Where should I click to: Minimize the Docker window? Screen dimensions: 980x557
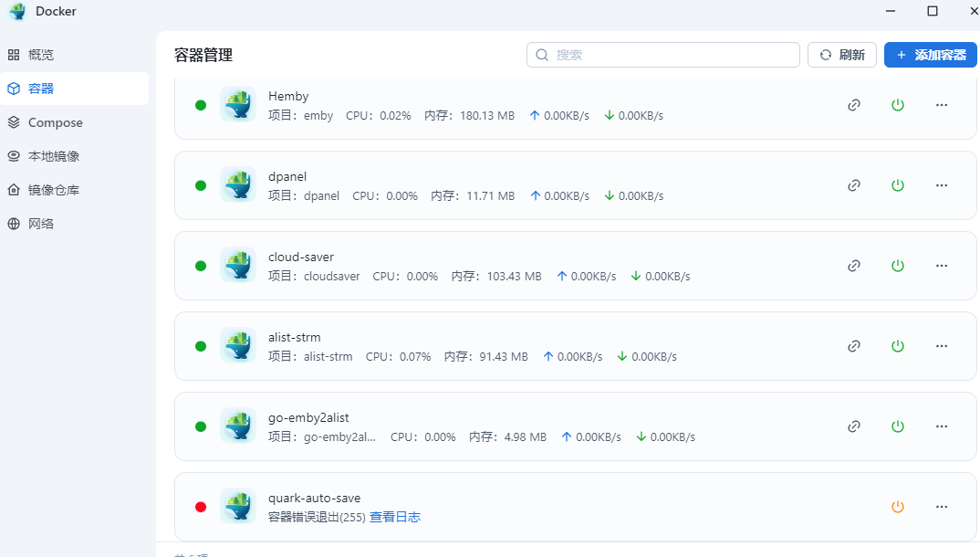(891, 11)
